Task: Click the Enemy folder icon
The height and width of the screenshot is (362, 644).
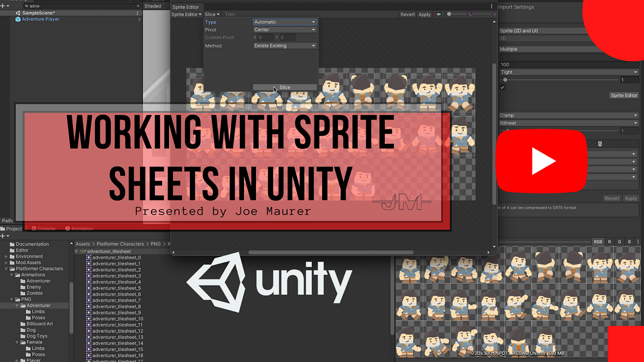Action: click(23, 287)
